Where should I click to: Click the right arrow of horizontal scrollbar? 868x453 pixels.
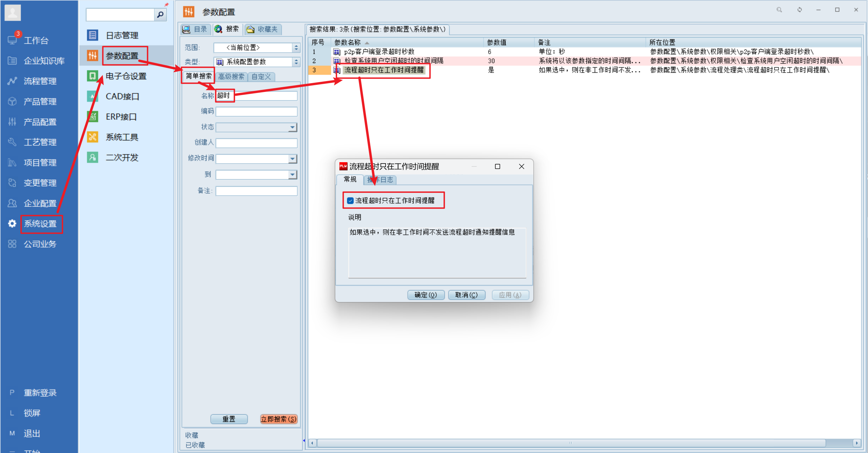[x=857, y=443]
